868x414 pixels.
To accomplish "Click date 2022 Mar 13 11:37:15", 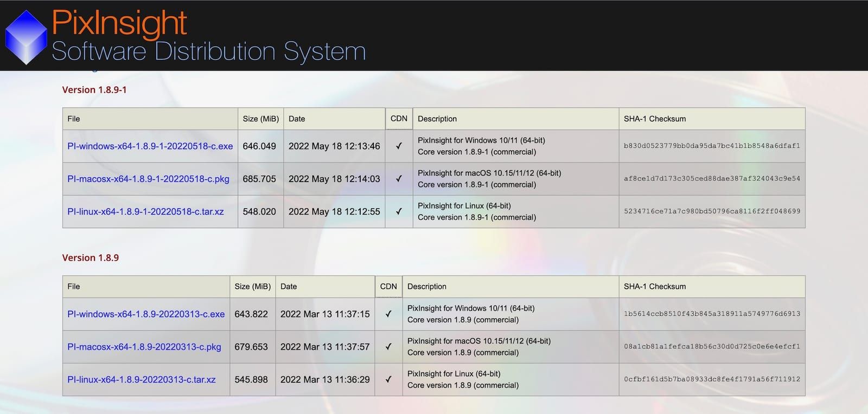I will pyautogui.click(x=325, y=314).
